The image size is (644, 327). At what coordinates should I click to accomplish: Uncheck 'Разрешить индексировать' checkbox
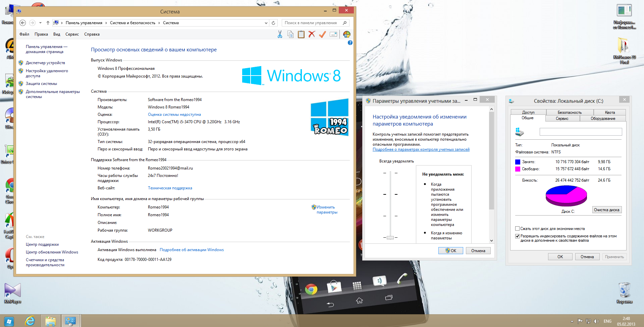point(517,236)
